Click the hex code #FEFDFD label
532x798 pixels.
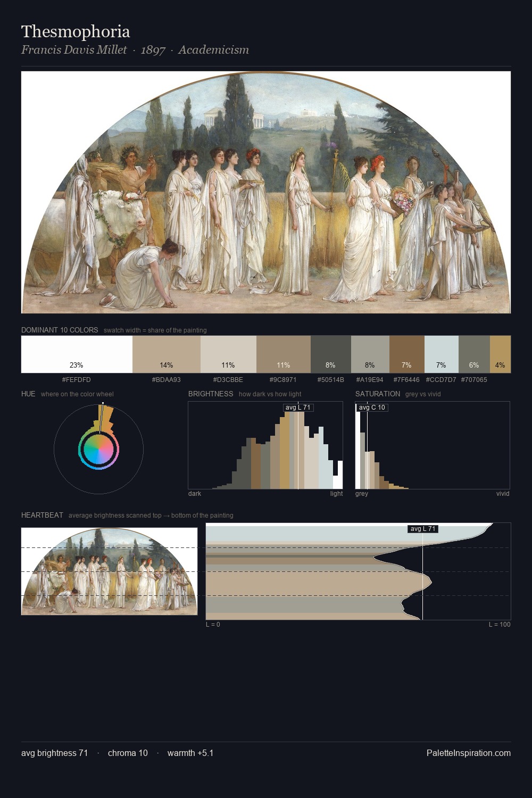pos(77,380)
